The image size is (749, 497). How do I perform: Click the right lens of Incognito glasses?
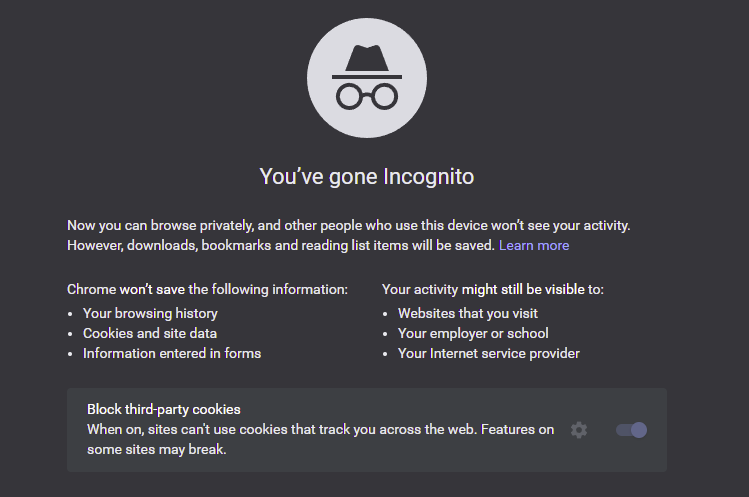click(x=385, y=97)
